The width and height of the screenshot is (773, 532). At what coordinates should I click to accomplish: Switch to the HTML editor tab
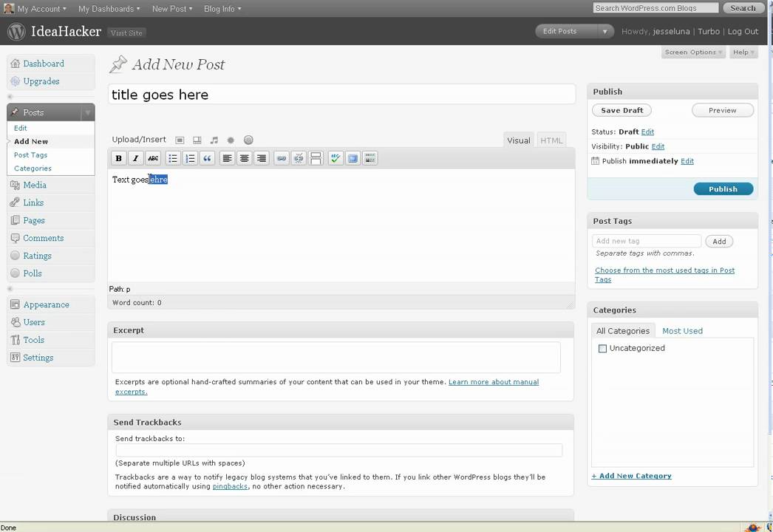point(551,140)
